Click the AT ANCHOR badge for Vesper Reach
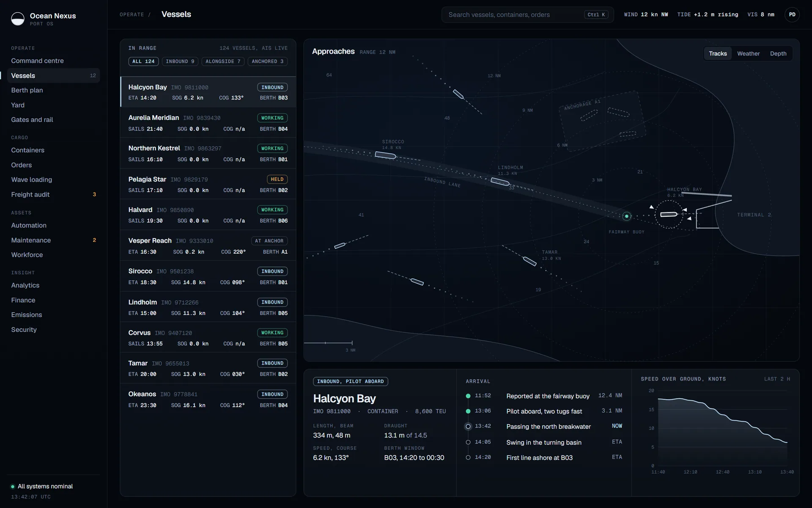 pyautogui.click(x=269, y=241)
